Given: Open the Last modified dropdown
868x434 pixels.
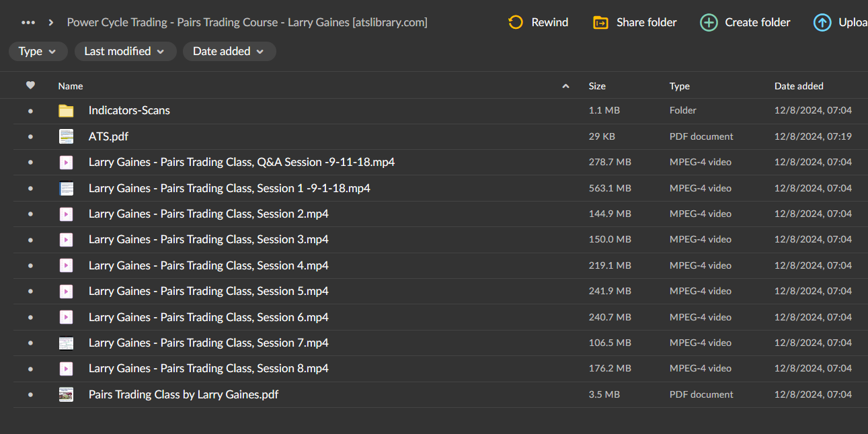Looking at the screenshot, I should pos(125,51).
